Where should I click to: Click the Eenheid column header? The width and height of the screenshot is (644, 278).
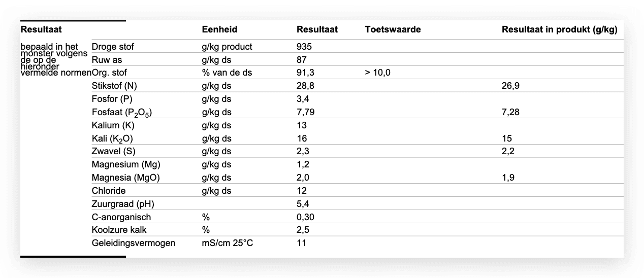tap(219, 29)
